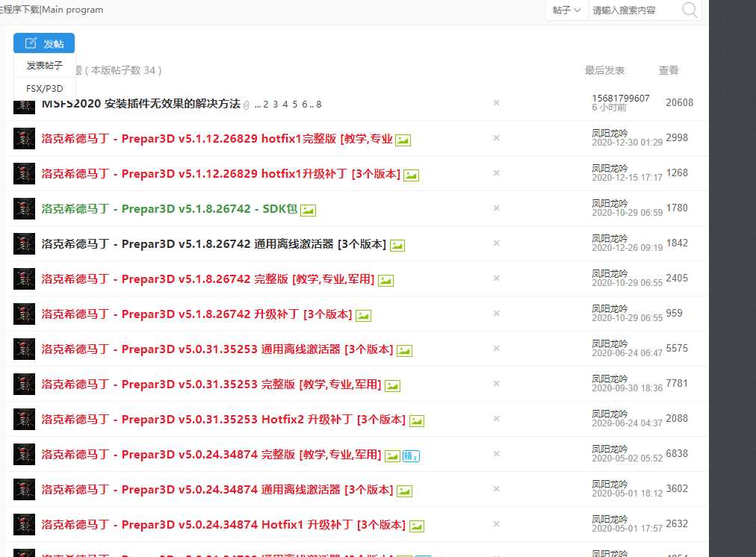Click the last-post date 2020-12-26 09:19
Screen dimensions: 756x557
tap(628, 248)
